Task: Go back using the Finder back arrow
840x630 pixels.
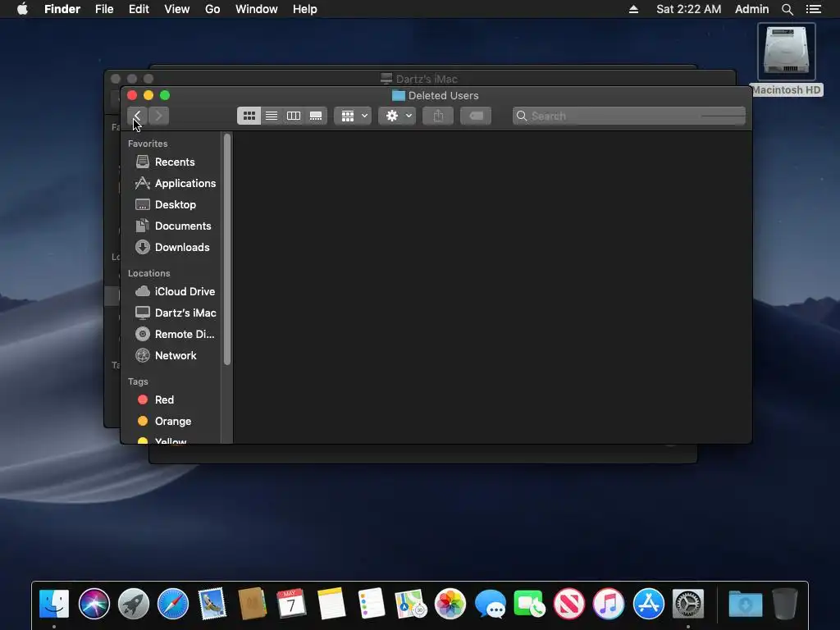Action: pos(137,116)
